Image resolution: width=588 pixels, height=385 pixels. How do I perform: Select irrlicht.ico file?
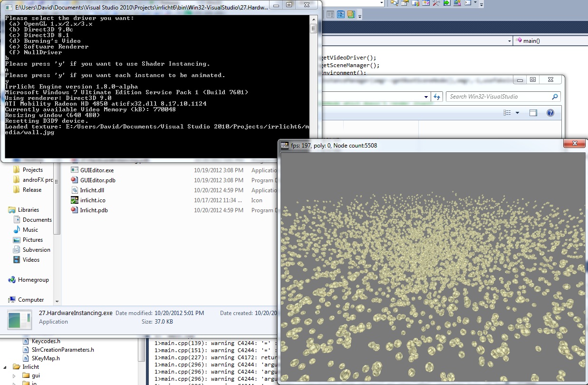93,200
